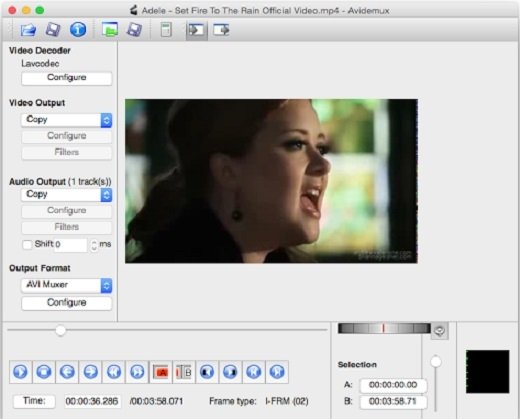The height and width of the screenshot is (419, 520).
Task: Click the Lavcodec decoder label
Action: (40, 63)
